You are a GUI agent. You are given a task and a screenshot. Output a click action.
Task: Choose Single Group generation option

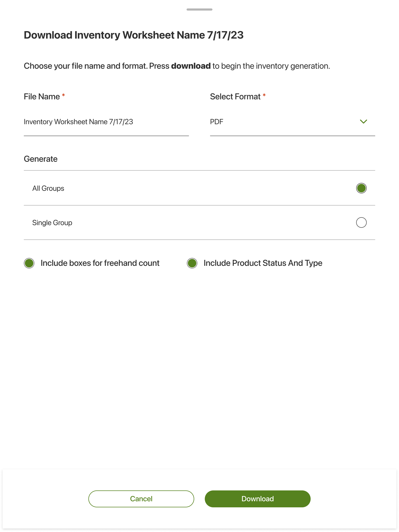pyautogui.click(x=361, y=222)
